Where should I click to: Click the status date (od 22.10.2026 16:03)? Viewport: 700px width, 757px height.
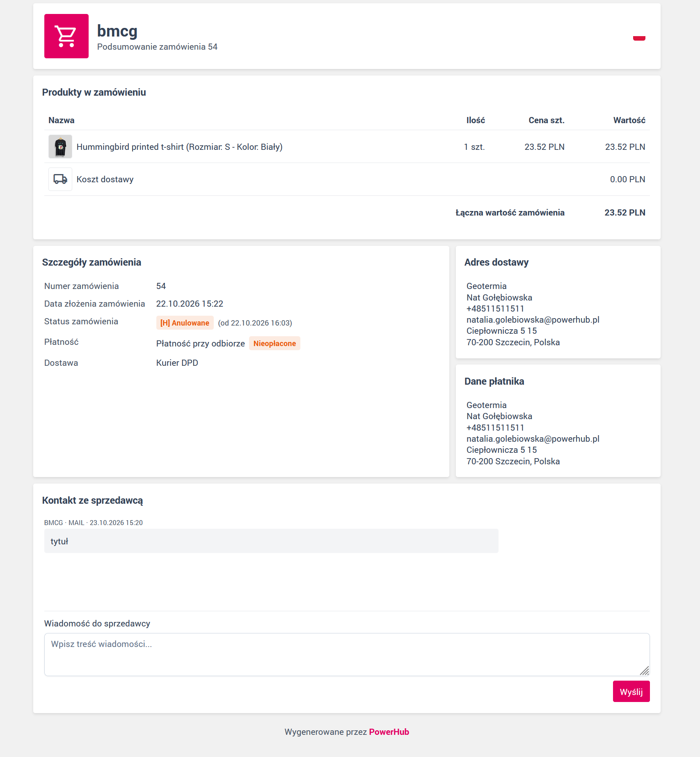255,323
